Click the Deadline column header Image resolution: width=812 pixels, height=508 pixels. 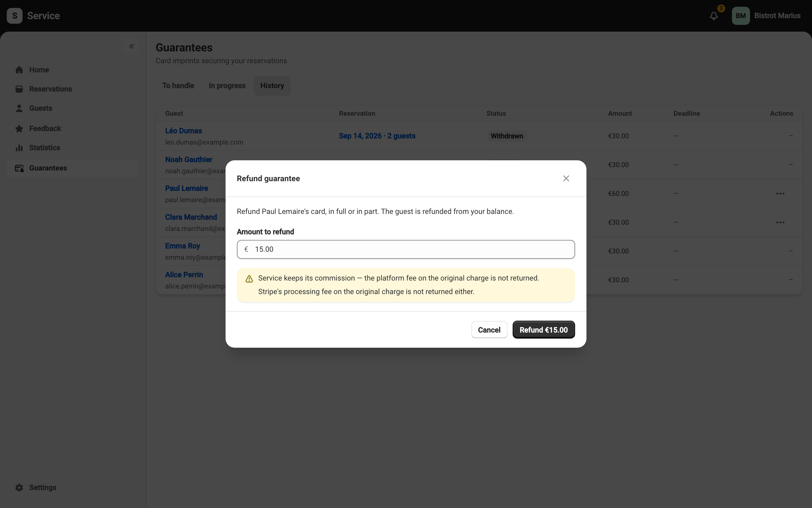(x=687, y=113)
